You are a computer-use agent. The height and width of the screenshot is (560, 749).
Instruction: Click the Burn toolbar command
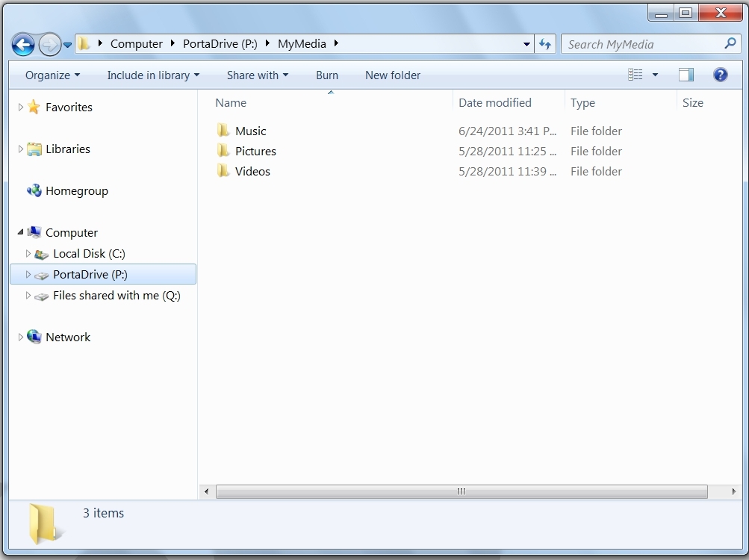pyautogui.click(x=327, y=75)
